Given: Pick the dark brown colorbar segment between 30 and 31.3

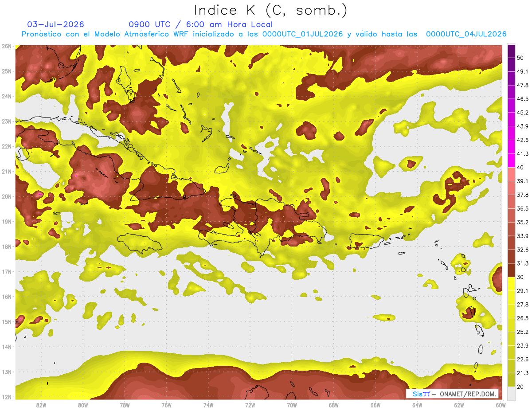Looking at the screenshot, I should click(x=512, y=270).
